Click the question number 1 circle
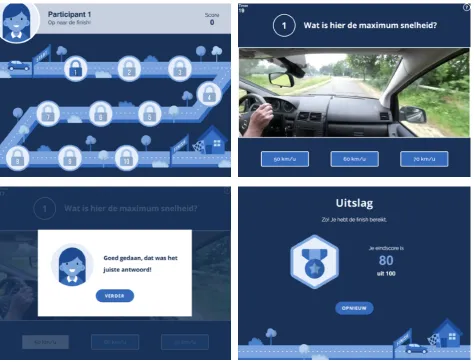 point(284,25)
